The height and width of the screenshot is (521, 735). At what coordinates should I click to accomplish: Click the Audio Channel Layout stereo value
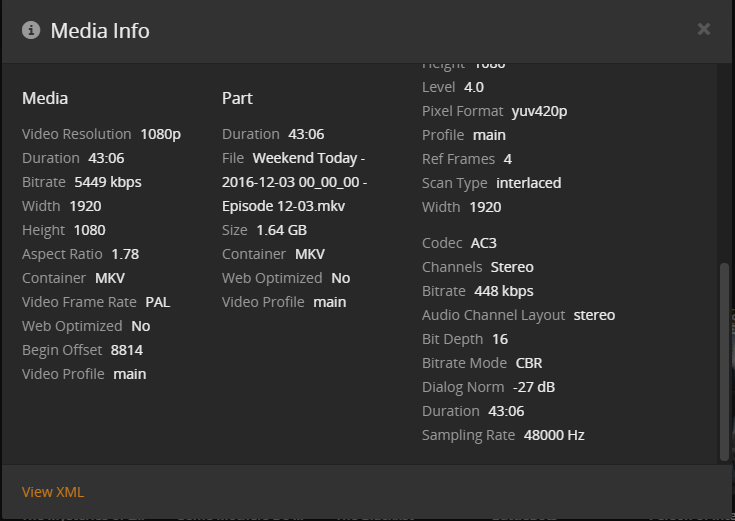[594, 315]
